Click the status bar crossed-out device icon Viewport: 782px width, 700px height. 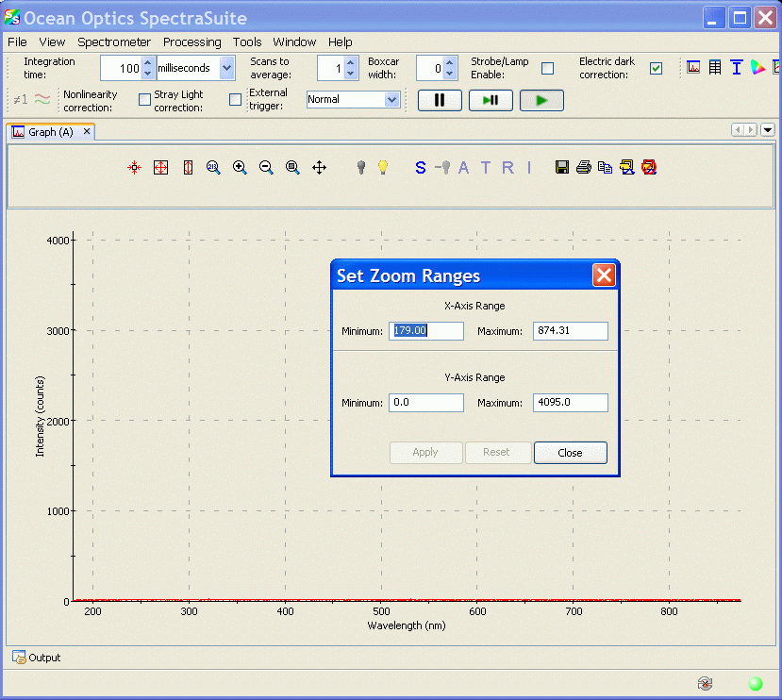(705, 683)
